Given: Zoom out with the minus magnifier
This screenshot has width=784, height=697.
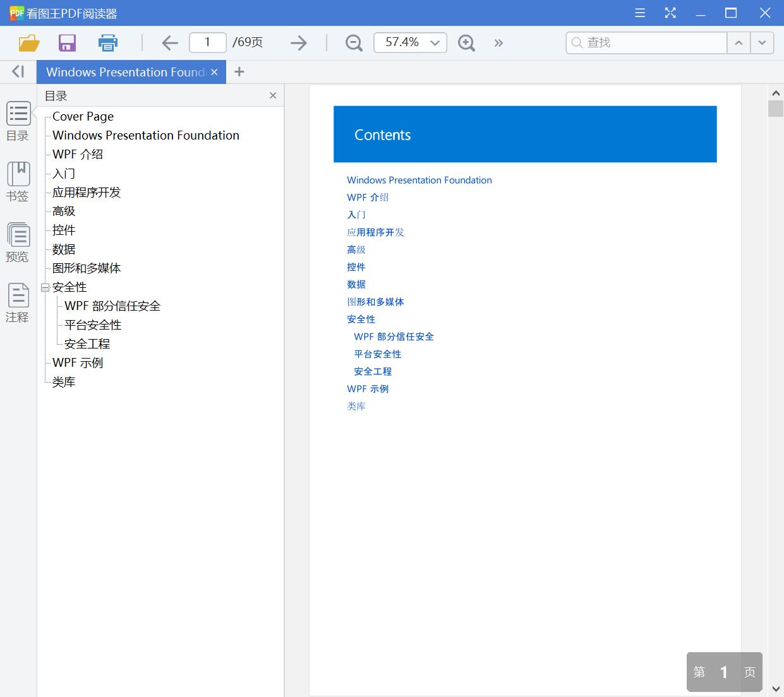Looking at the screenshot, I should tap(354, 43).
